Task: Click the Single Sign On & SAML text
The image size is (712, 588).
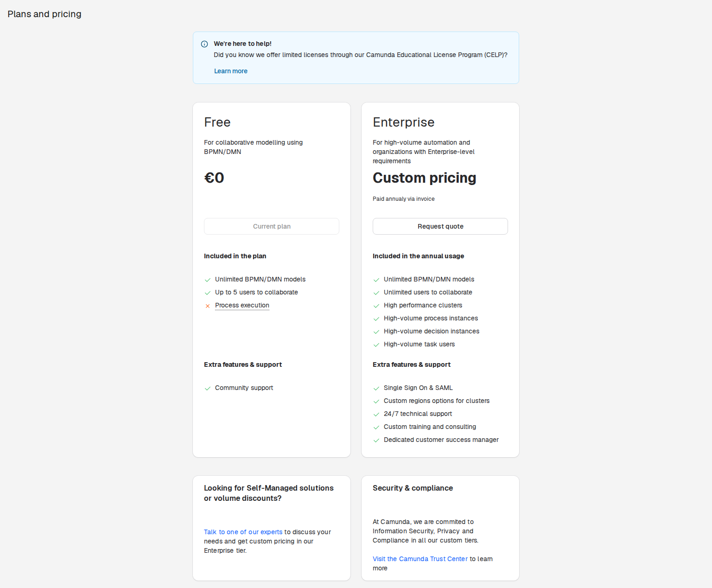Action: pos(418,388)
